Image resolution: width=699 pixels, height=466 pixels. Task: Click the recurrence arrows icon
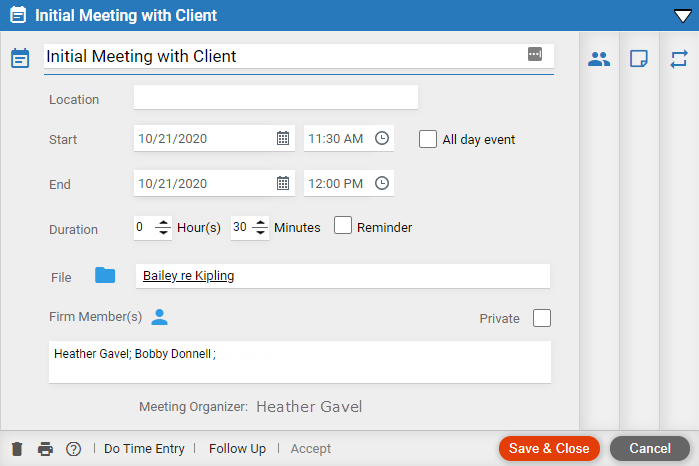point(679,59)
